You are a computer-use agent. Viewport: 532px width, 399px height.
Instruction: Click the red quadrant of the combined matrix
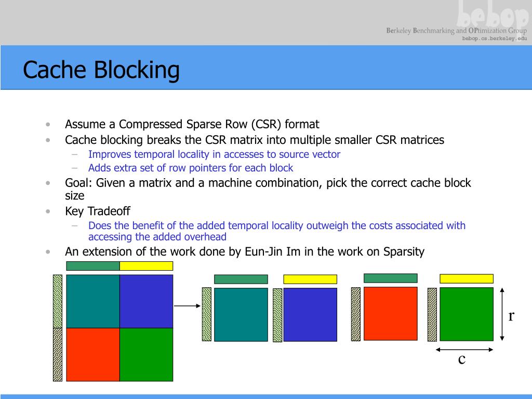[93, 354]
